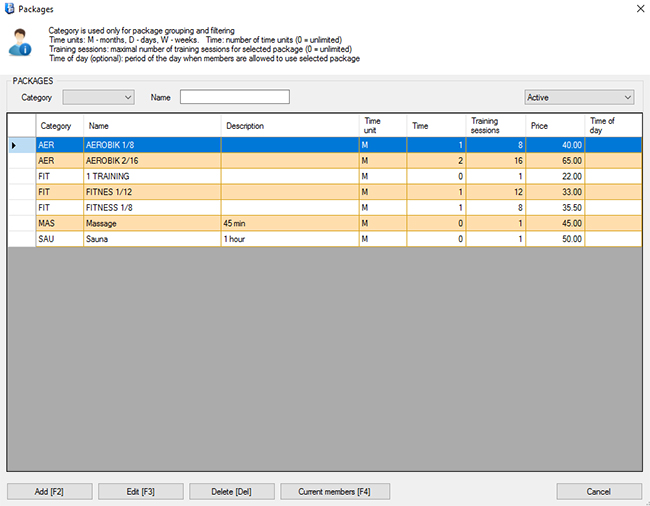Select the Sauna package row
This screenshot has width=650, height=506.
click(x=150, y=239)
